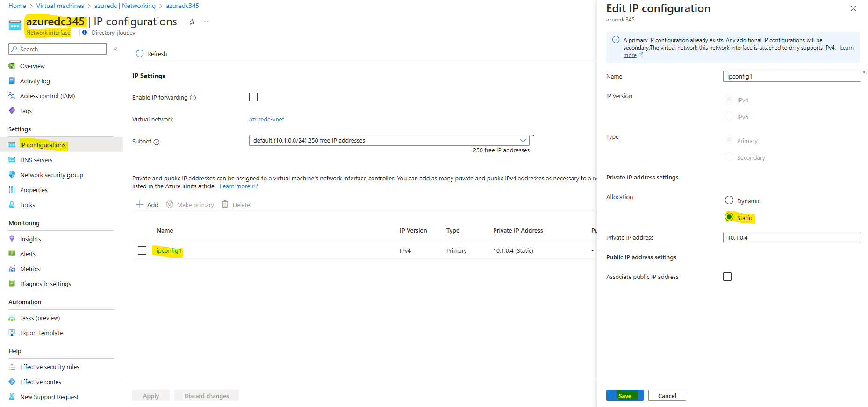This screenshot has height=407, width=868.
Task: Select the ipconfig1 row checkbox
Action: click(142, 250)
